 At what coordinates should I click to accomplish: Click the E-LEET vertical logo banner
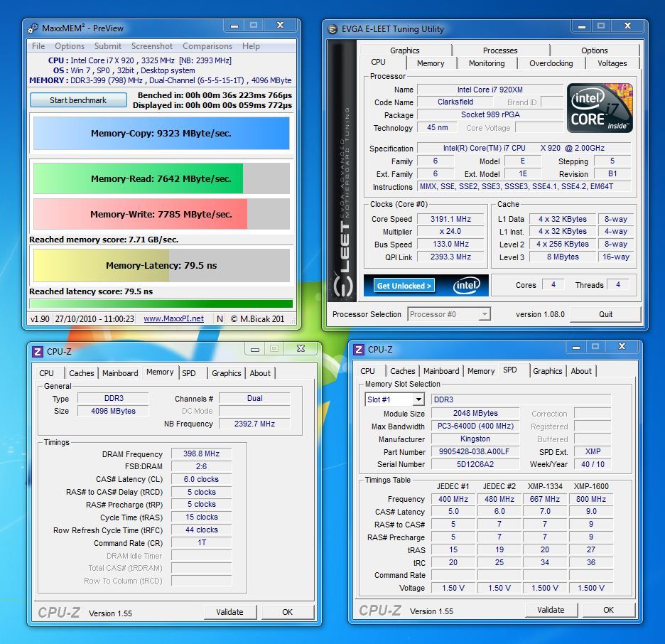click(x=342, y=171)
